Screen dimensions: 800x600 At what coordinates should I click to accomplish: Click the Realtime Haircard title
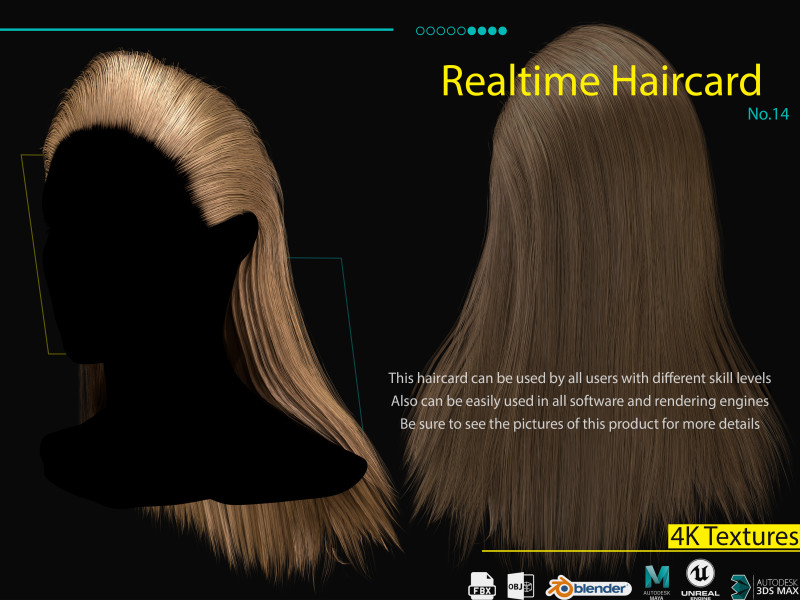(x=601, y=81)
